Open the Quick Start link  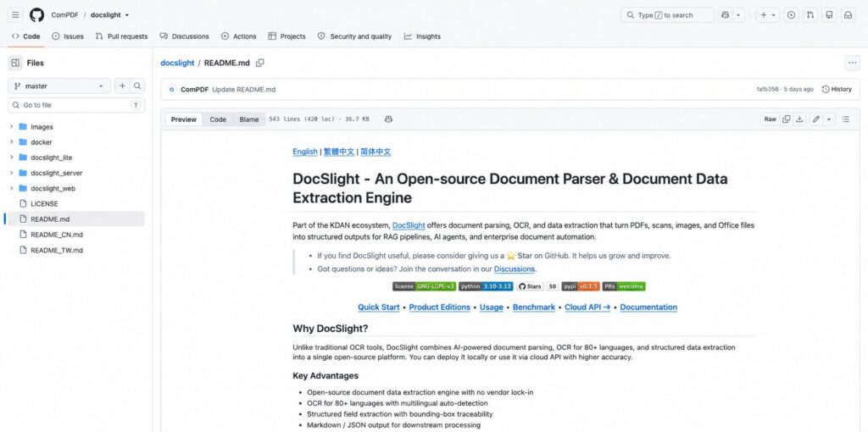tap(379, 307)
